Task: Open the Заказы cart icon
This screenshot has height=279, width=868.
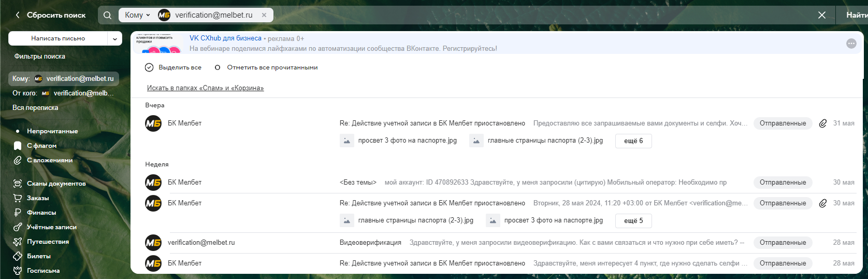Action: coord(18,198)
